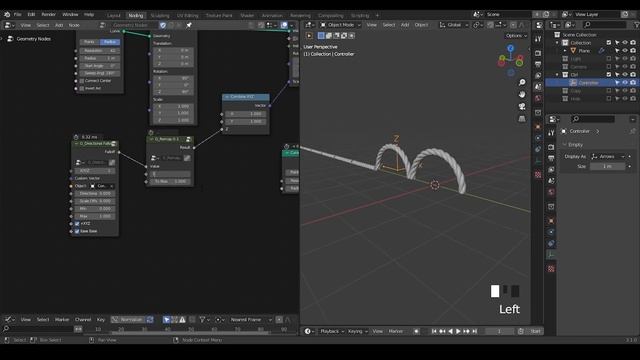This screenshot has width=640, height=360.
Task: Open the node editor type dropdown
Action: coord(9,25)
